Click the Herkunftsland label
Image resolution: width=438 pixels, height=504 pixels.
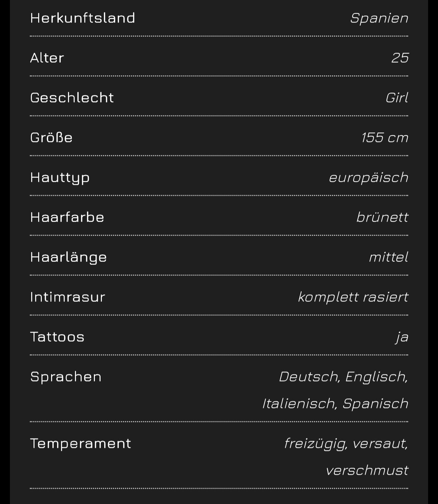pyautogui.click(x=83, y=18)
